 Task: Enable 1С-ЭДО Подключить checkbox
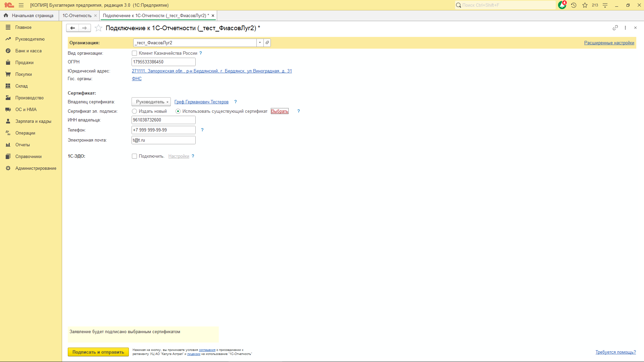(x=134, y=156)
